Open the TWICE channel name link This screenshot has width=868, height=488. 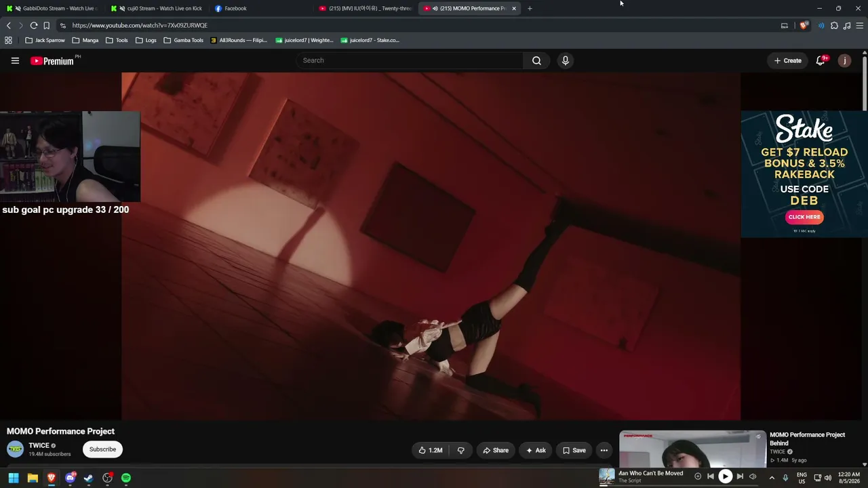click(39, 445)
